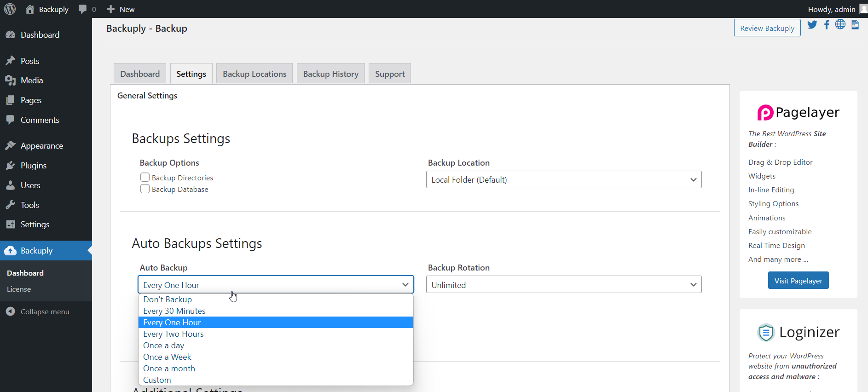Select Once a Week option
Viewport: 868px width, 392px height.
pos(167,357)
